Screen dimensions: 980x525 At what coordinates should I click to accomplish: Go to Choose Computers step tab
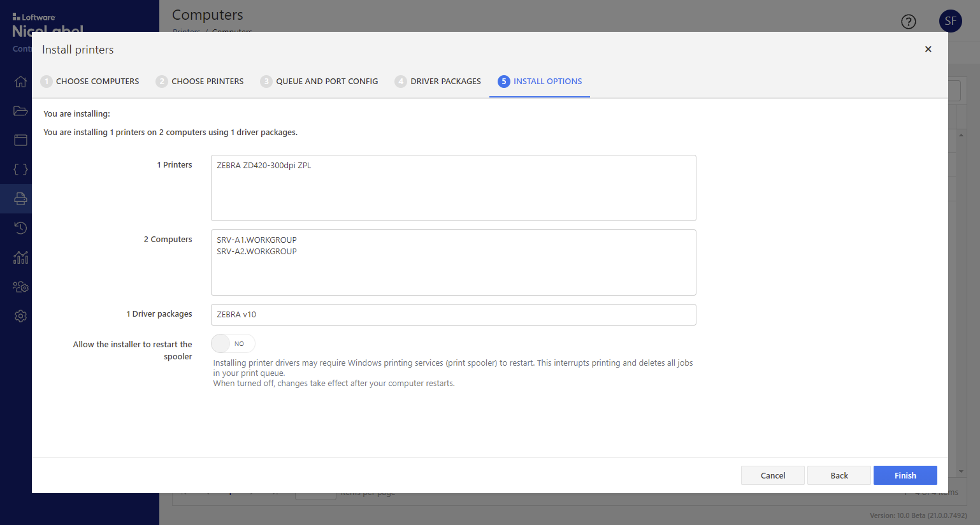[90, 82]
